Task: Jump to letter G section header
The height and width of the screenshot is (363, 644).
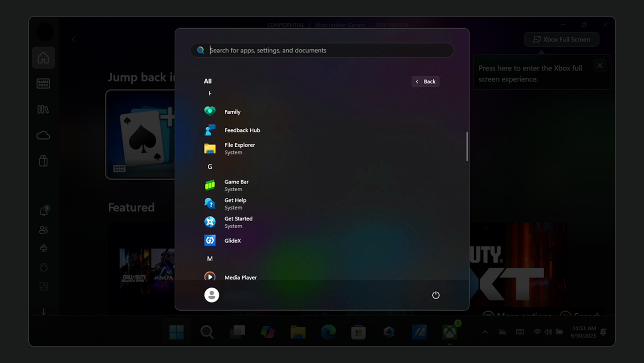Action: pyautogui.click(x=210, y=167)
